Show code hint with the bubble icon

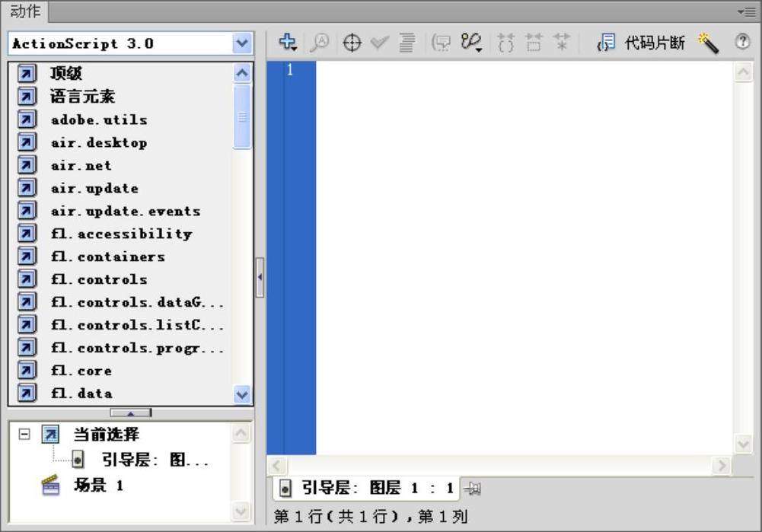click(442, 43)
